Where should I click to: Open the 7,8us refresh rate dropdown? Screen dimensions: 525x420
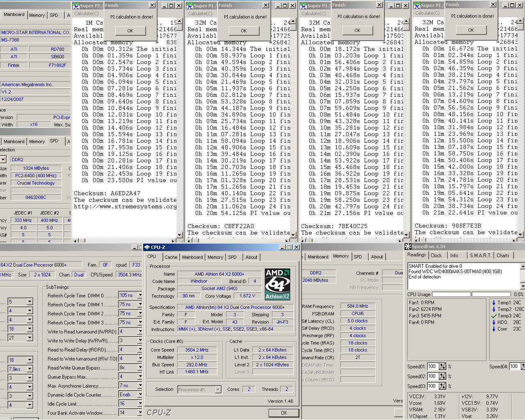click(x=30, y=369)
